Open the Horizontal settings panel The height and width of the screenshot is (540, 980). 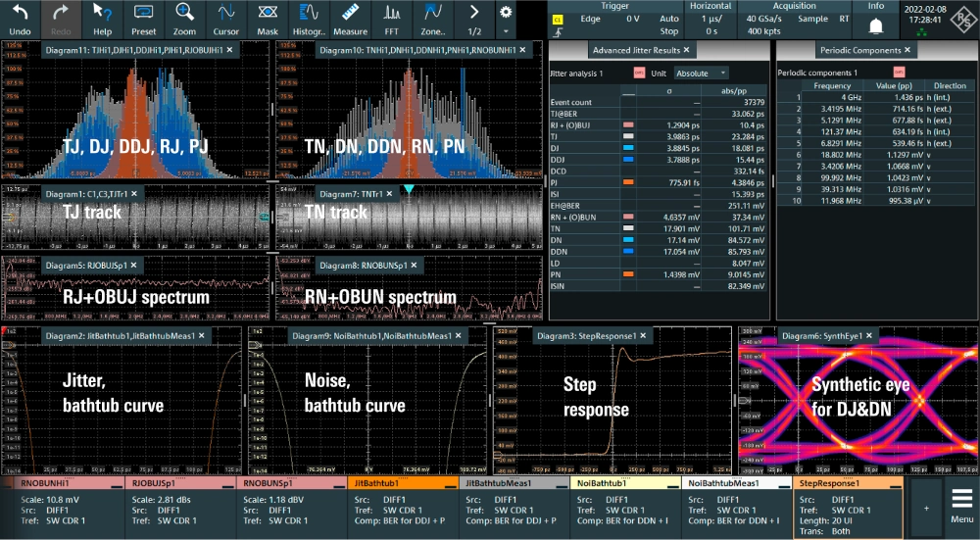[710, 20]
